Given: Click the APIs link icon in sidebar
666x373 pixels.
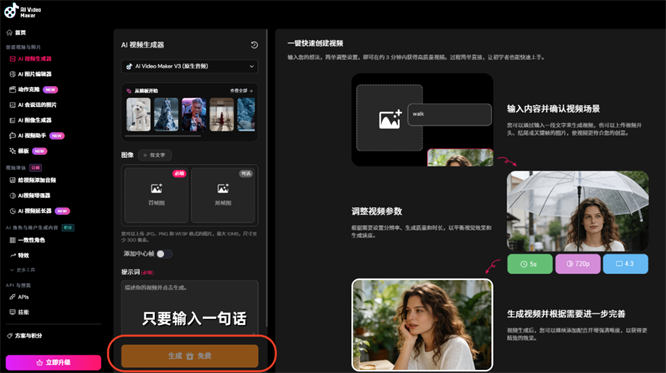Looking at the screenshot, I should [13, 297].
